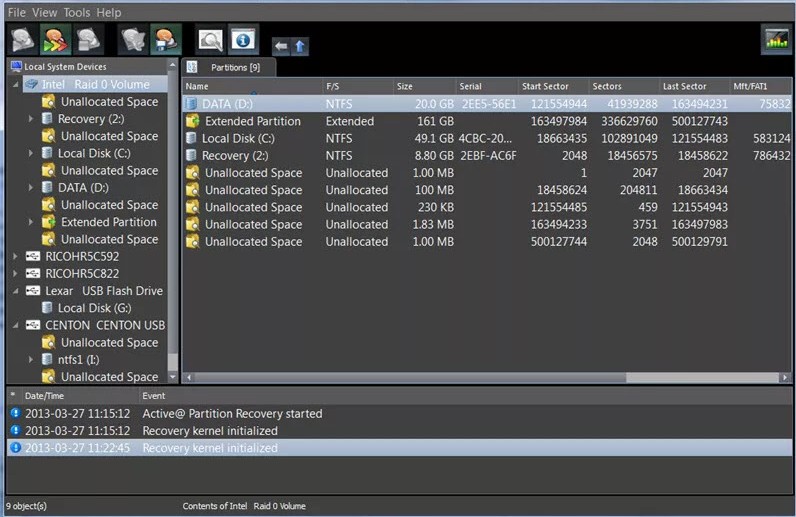Expand the Local Disk (C:) tree node
This screenshot has width=796, height=517.
31,153
